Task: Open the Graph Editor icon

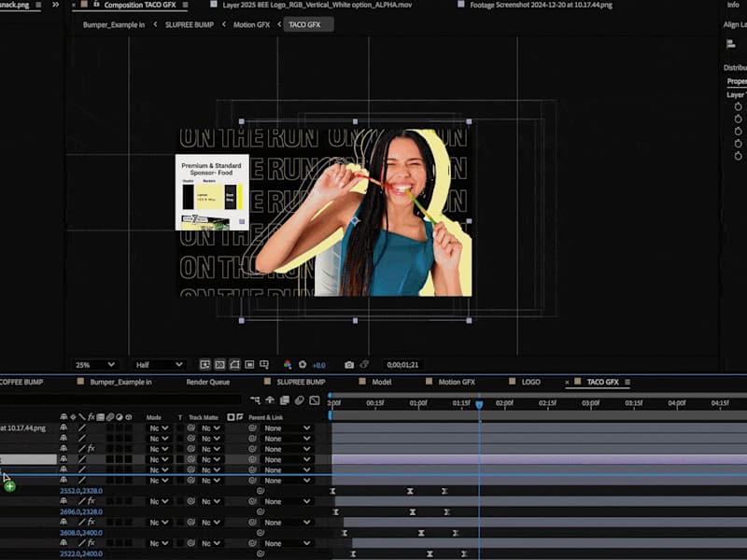Action: (x=315, y=400)
